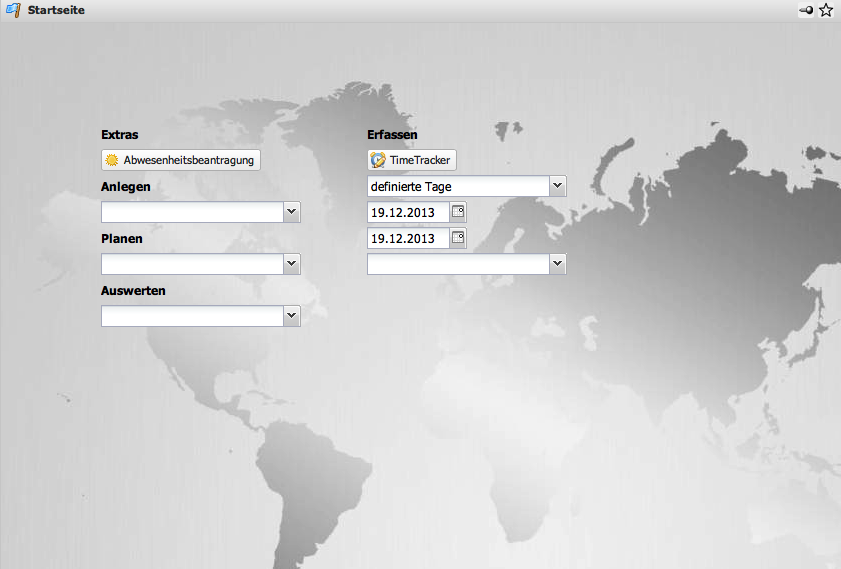
Task: Click the Startseite icon in the title bar
Action: coord(13,10)
